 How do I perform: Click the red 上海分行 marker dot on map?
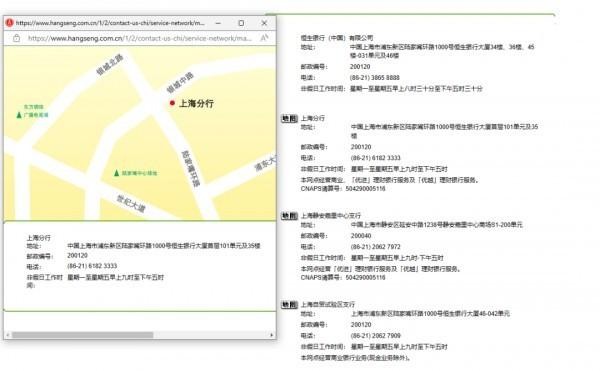(172, 103)
